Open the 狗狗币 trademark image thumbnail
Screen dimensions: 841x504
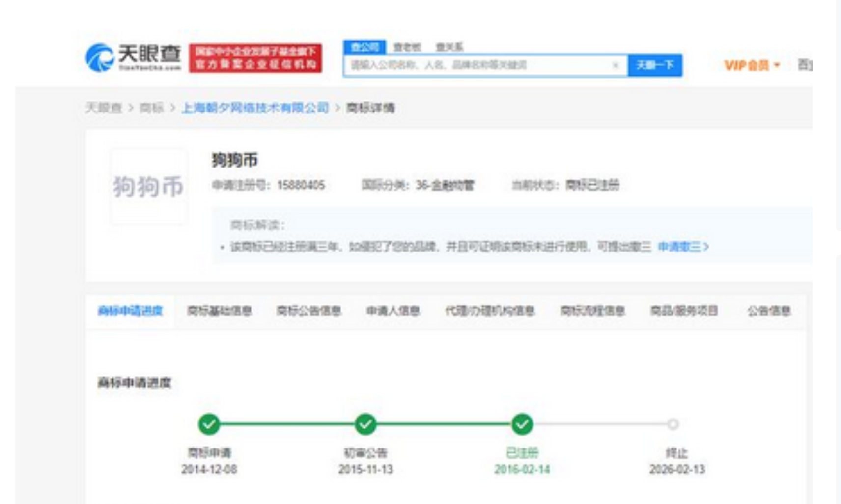pyautogui.click(x=148, y=187)
